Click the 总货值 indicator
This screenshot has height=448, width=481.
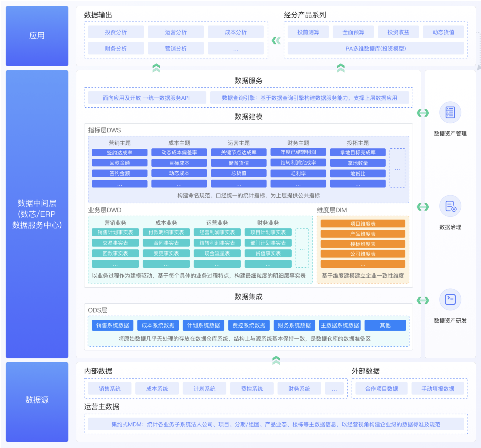239,173
